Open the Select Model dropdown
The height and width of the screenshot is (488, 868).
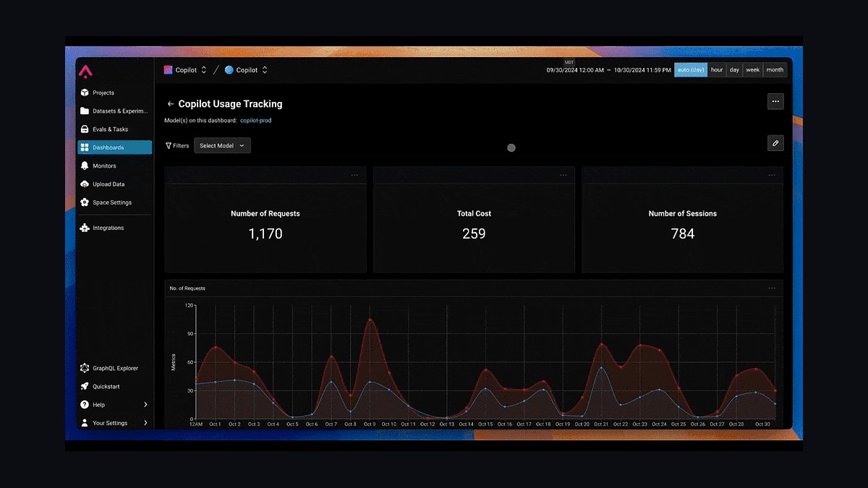[x=222, y=145]
